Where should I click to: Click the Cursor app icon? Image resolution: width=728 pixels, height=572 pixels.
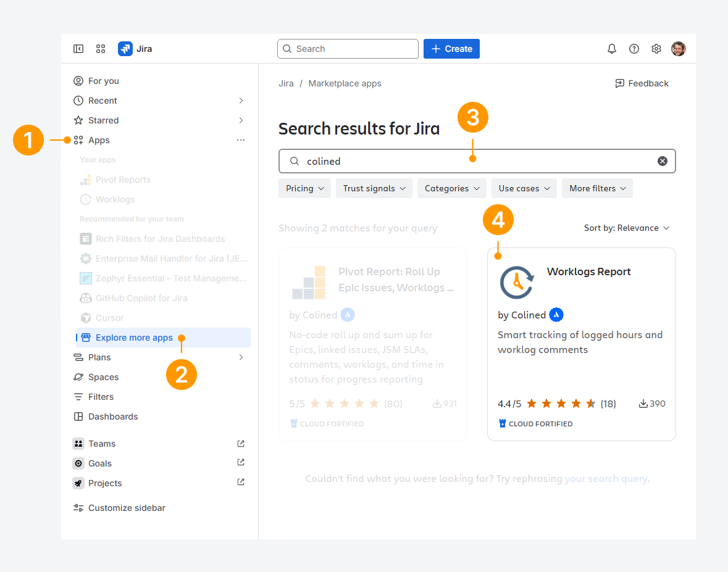click(85, 318)
